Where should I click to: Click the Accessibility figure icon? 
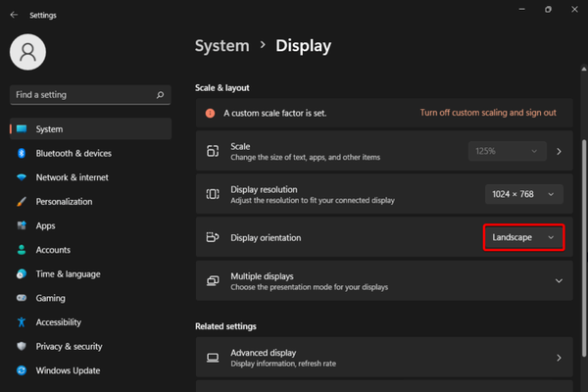point(22,321)
